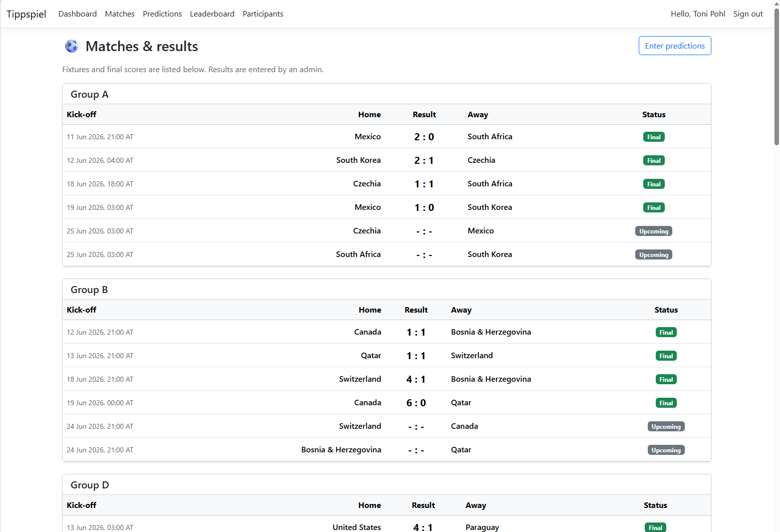Click the Kick-off column header in Group A
This screenshot has height=532, width=780.
click(82, 114)
